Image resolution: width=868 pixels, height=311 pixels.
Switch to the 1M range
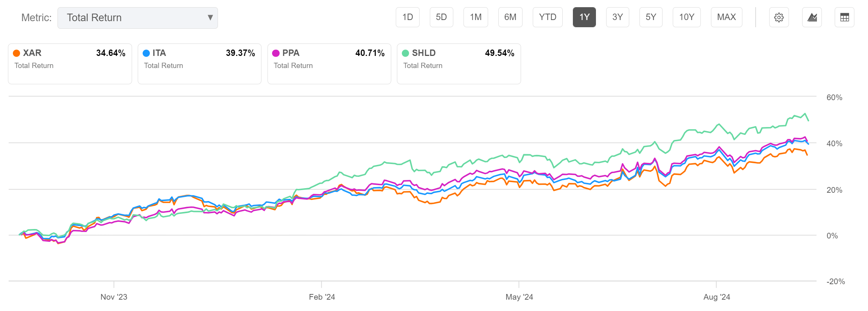coord(476,17)
